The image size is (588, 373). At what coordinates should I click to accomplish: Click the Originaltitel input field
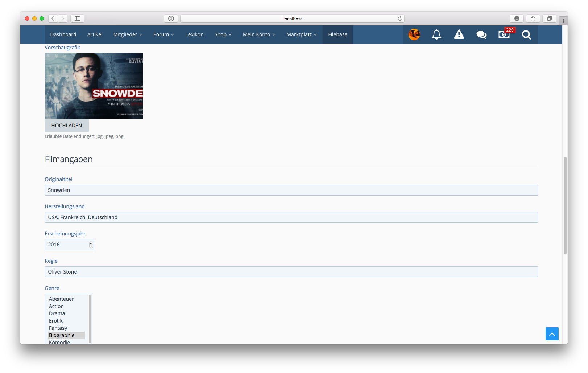coord(291,190)
